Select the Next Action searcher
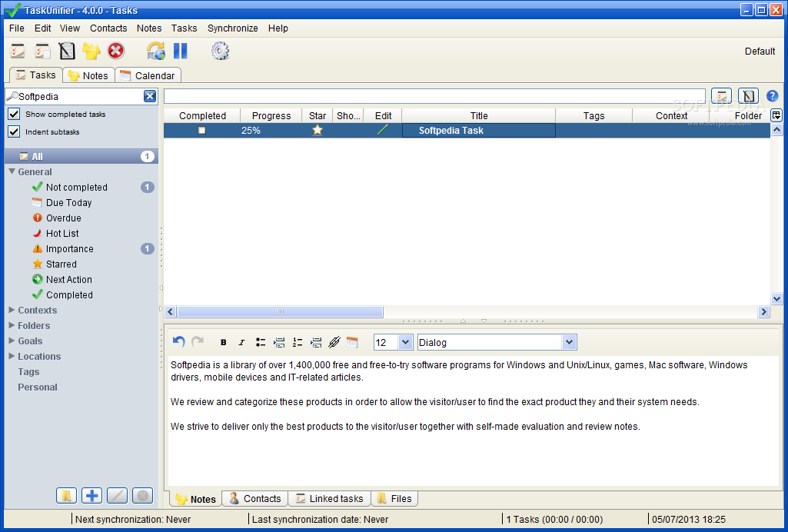788x532 pixels. point(69,279)
